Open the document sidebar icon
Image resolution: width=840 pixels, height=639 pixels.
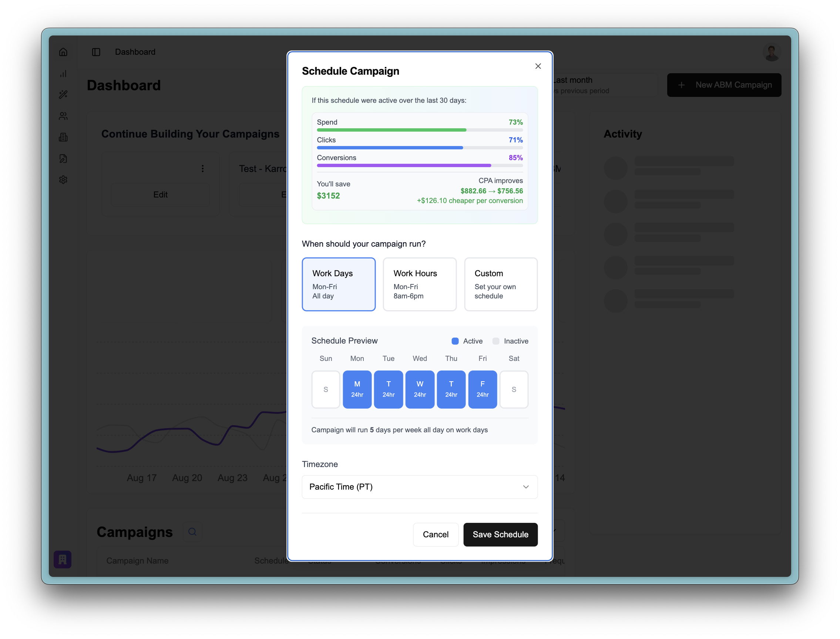click(63, 159)
